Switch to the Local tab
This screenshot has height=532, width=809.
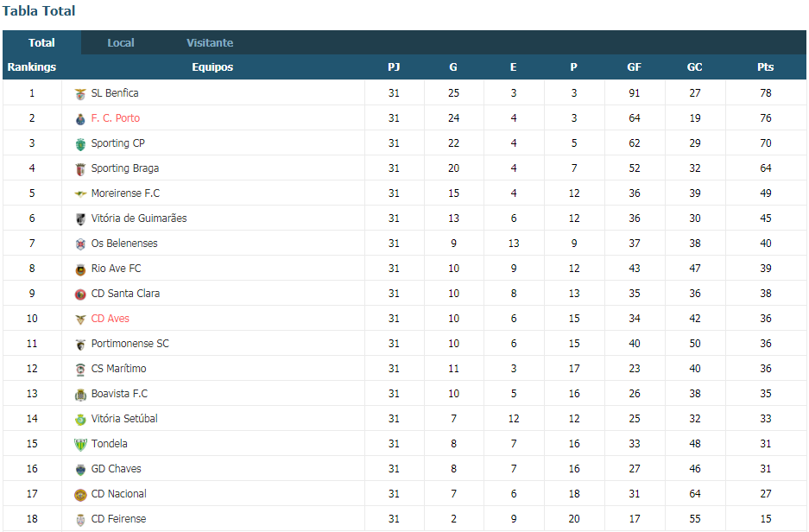(121, 43)
